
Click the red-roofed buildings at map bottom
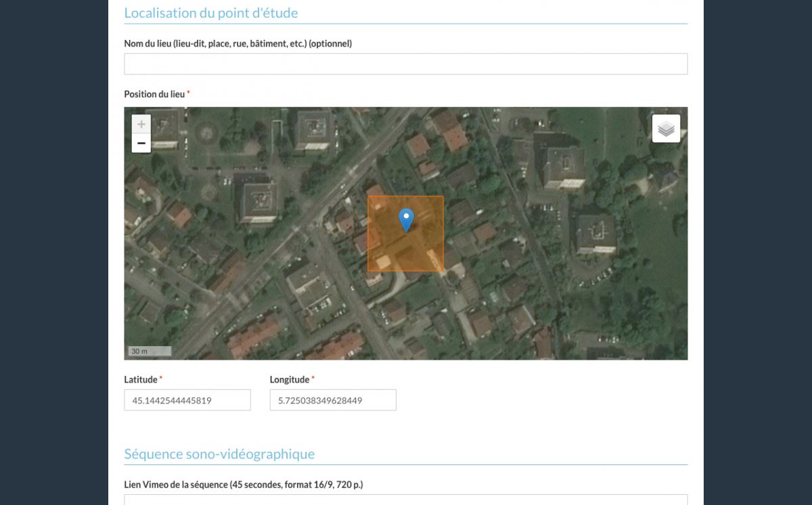coord(254,337)
